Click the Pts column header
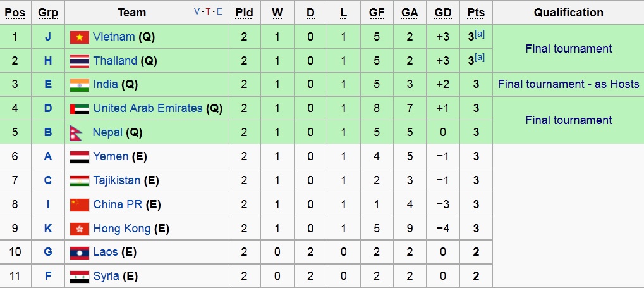644x288 pixels. click(x=476, y=13)
